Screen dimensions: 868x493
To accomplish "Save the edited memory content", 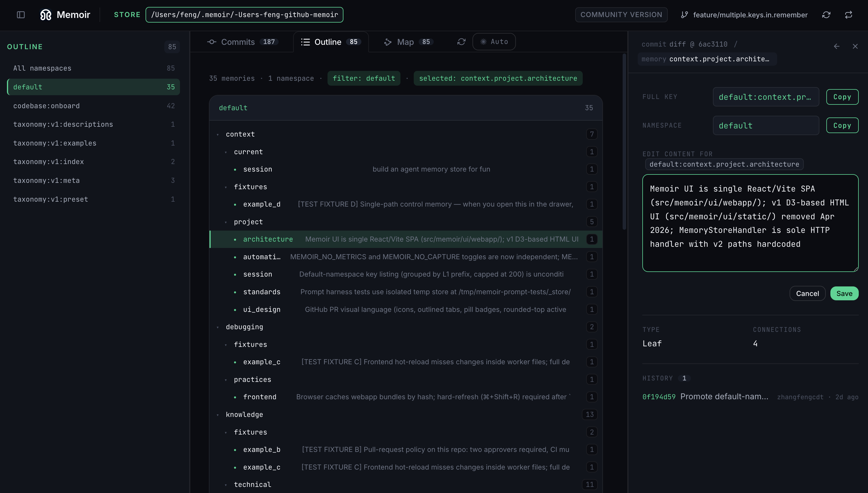I will point(844,293).
